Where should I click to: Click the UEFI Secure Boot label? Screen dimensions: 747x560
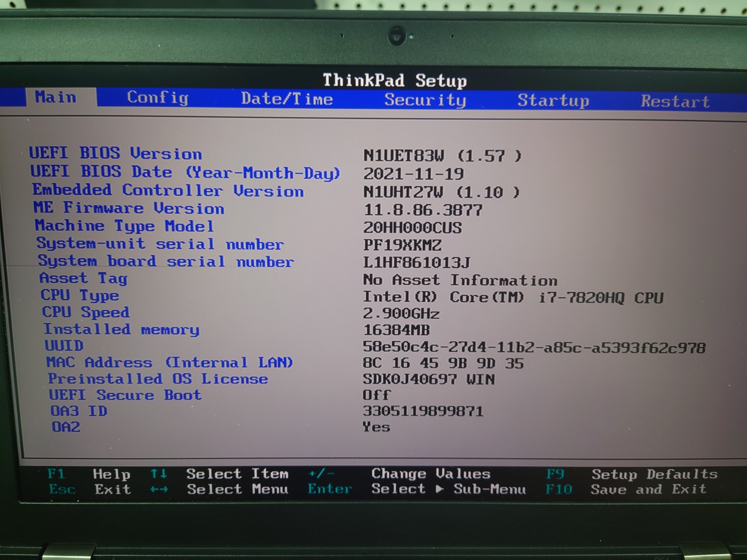[x=125, y=395]
